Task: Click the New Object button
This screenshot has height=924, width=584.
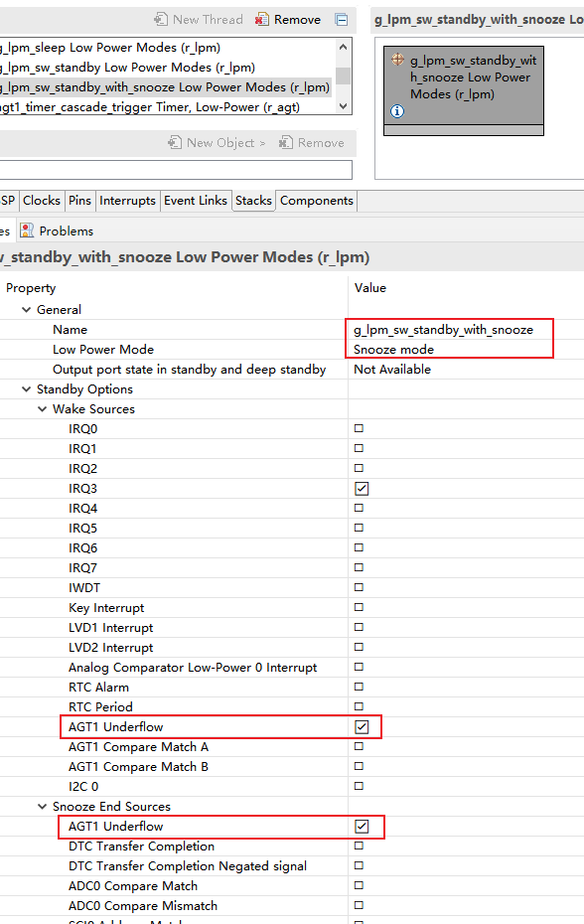Action: click(x=217, y=143)
